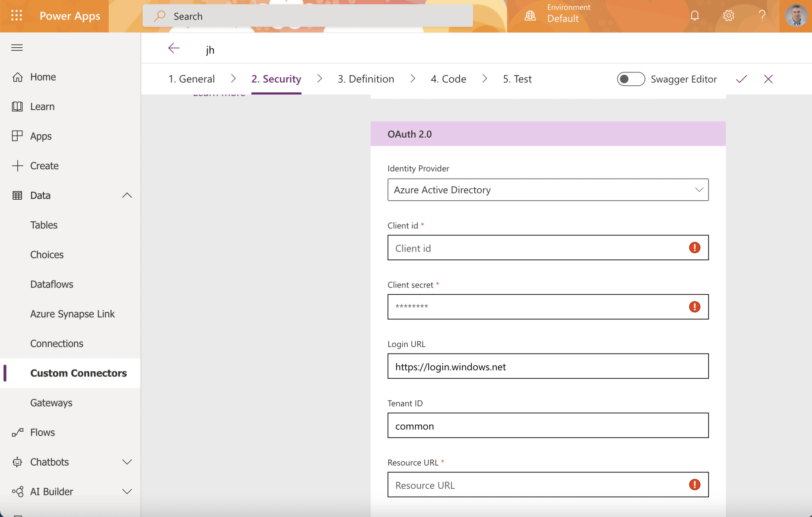Screen dimensions: 812x517
Task: Click the notifications bell icon
Action: pos(694,16)
